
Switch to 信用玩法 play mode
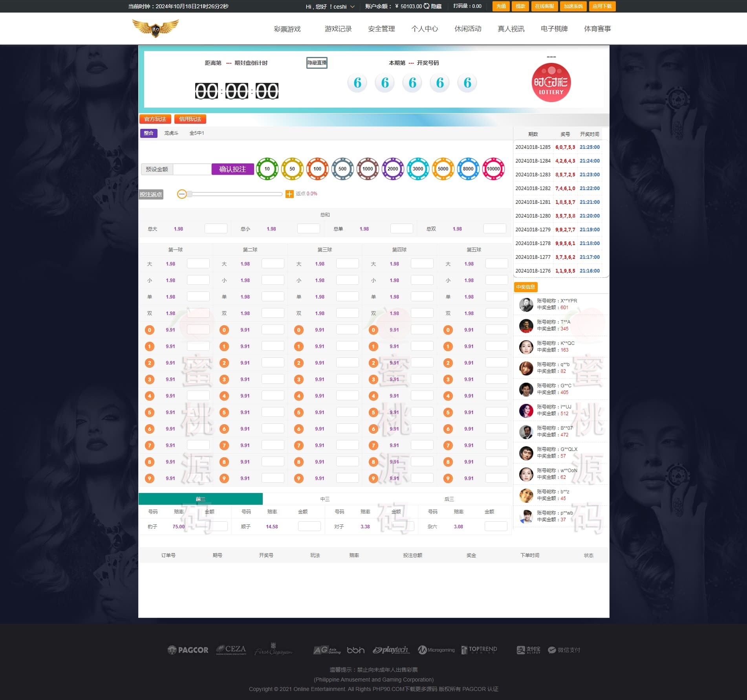190,119
